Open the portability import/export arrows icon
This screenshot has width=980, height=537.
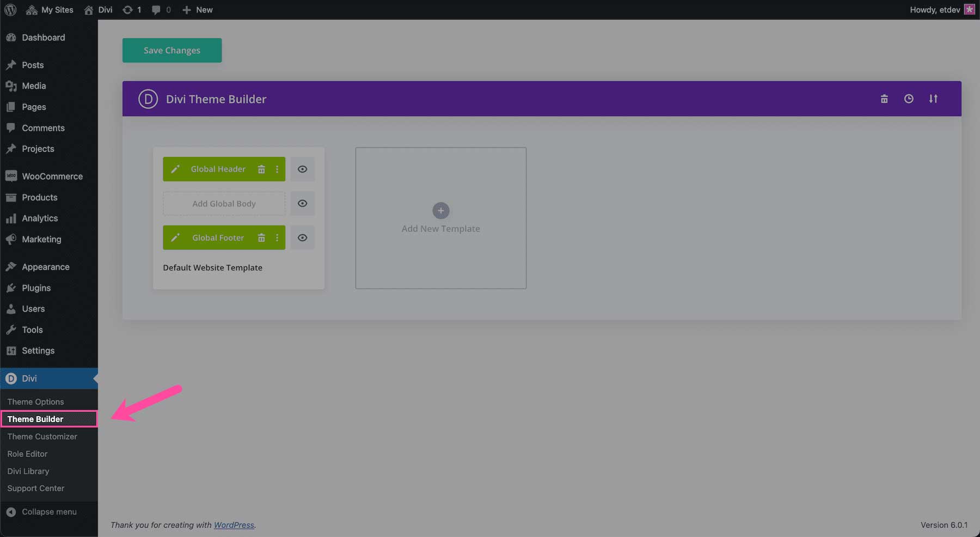tap(933, 99)
